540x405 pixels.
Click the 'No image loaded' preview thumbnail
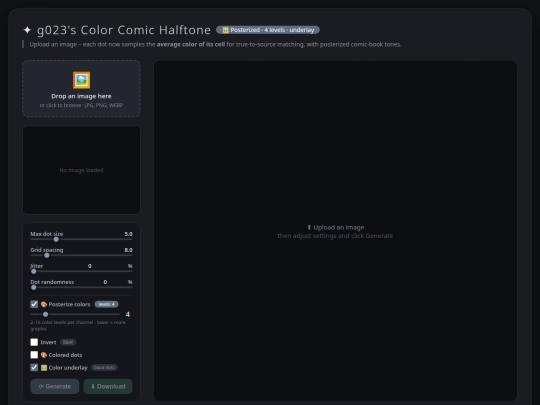coord(81,170)
